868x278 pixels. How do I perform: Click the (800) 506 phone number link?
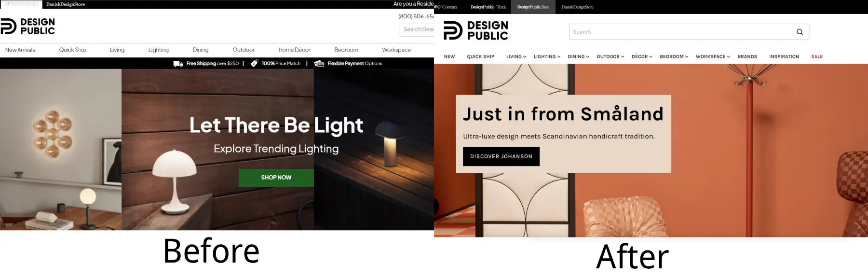coord(415,16)
